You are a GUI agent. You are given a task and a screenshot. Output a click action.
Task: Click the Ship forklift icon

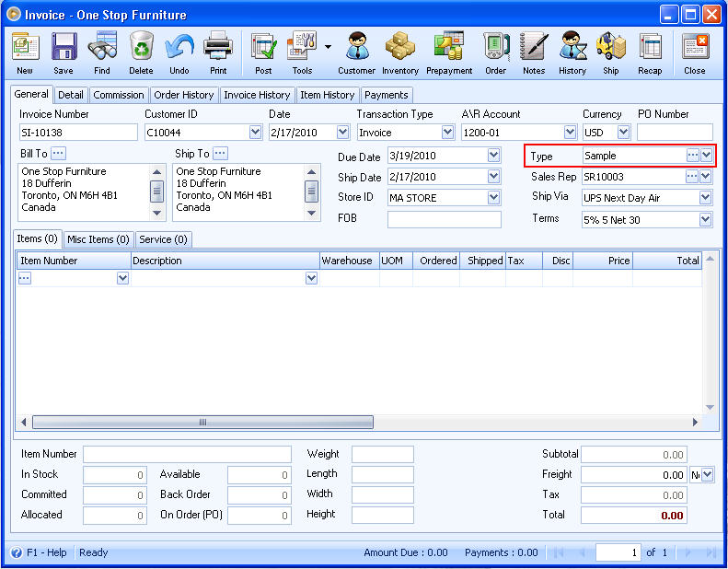(x=611, y=47)
